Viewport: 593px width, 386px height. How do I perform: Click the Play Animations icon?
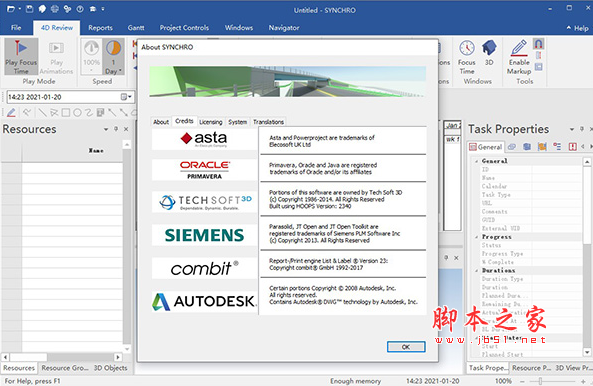click(56, 48)
